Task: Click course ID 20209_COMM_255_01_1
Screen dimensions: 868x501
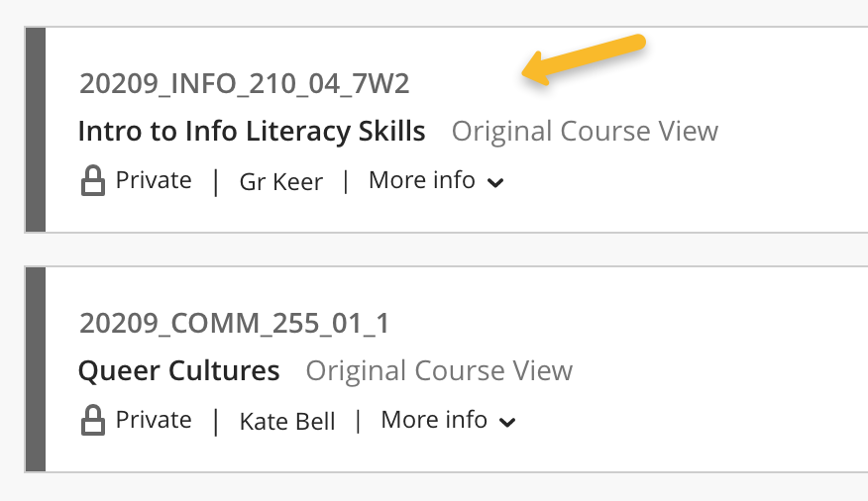Action: (x=234, y=324)
